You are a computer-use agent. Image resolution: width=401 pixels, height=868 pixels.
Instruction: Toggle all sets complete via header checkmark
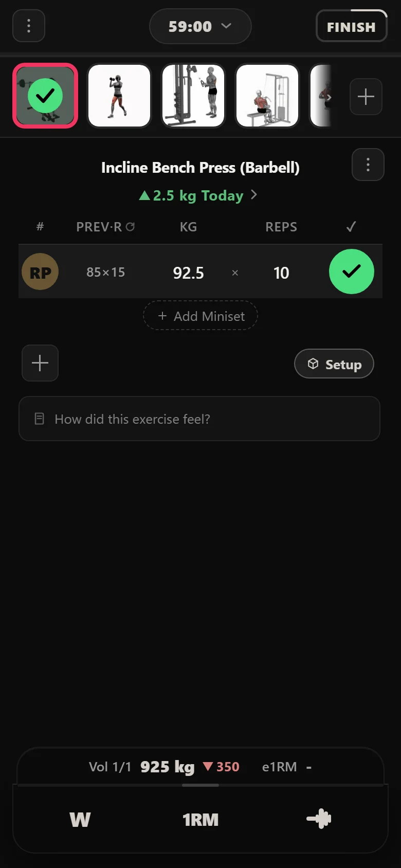tap(351, 227)
